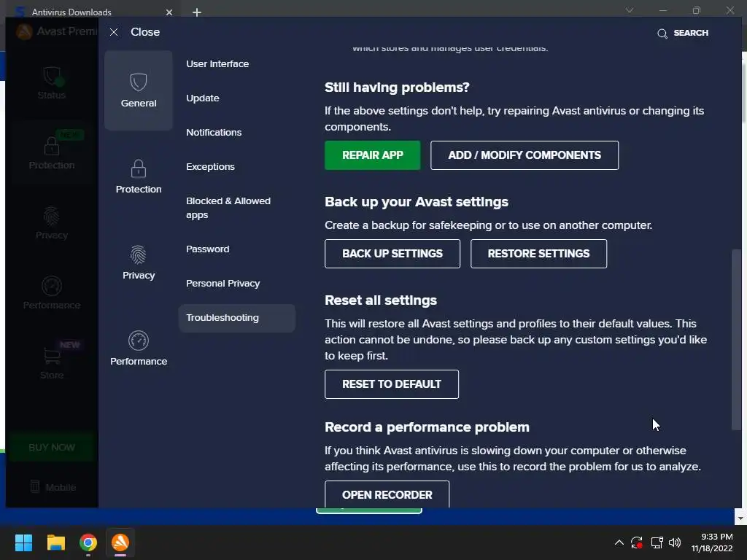Click 'Back up your Avast settings' heading

(417, 202)
